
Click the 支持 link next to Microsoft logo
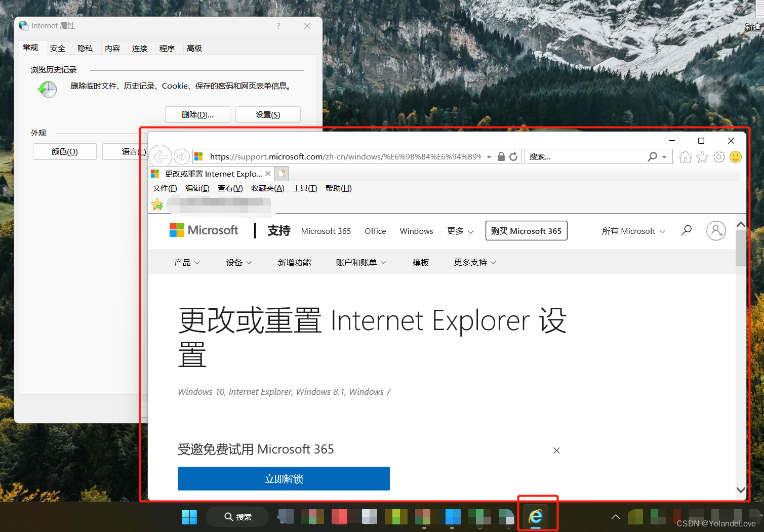(279, 230)
